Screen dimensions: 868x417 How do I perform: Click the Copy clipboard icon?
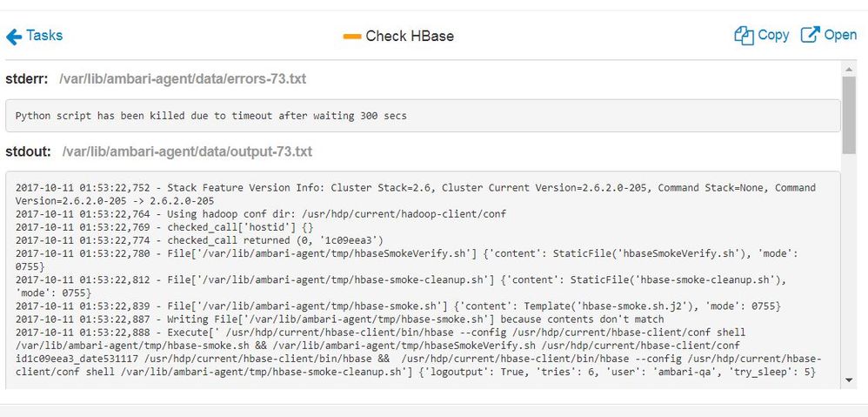click(744, 36)
